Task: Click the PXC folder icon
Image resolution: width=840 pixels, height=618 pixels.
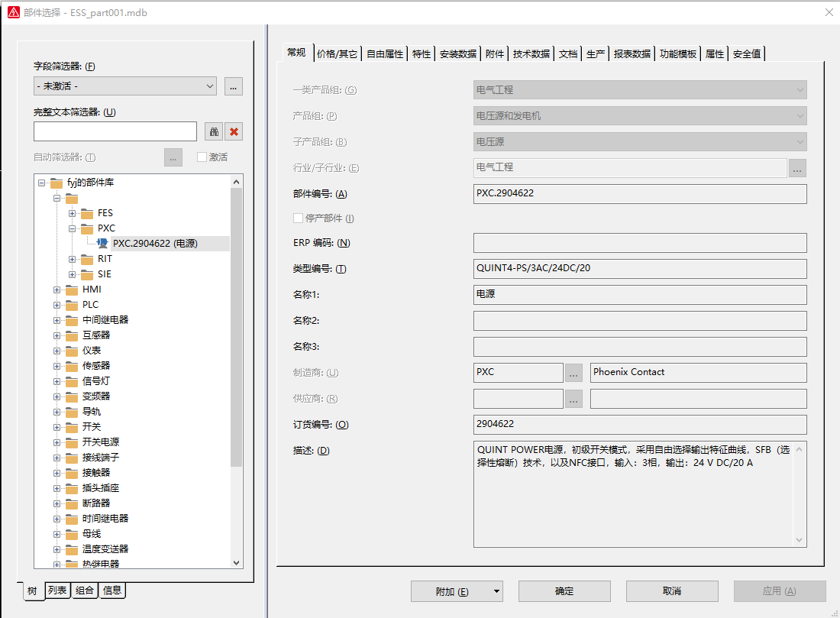Action: [x=87, y=228]
